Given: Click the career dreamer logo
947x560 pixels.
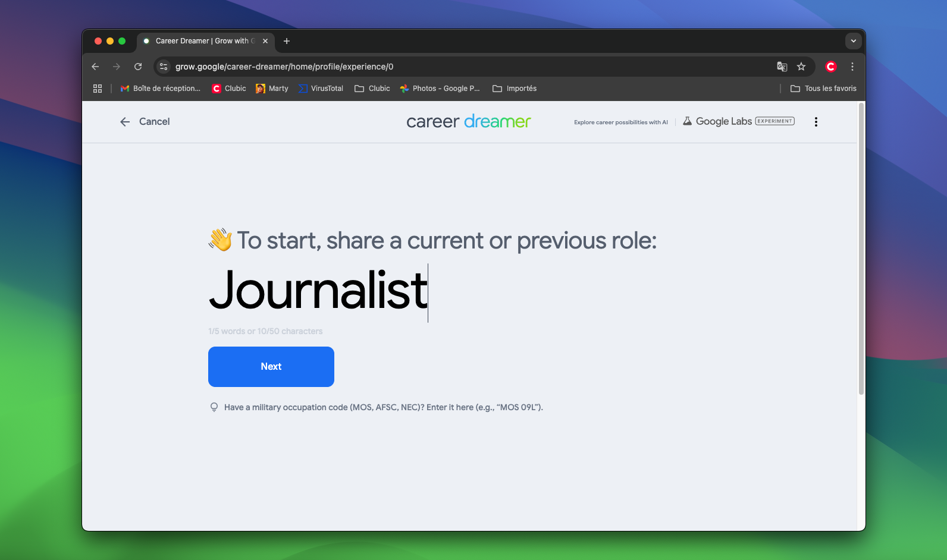Looking at the screenshot, I should pyautogui.click(x=469, y=121).
